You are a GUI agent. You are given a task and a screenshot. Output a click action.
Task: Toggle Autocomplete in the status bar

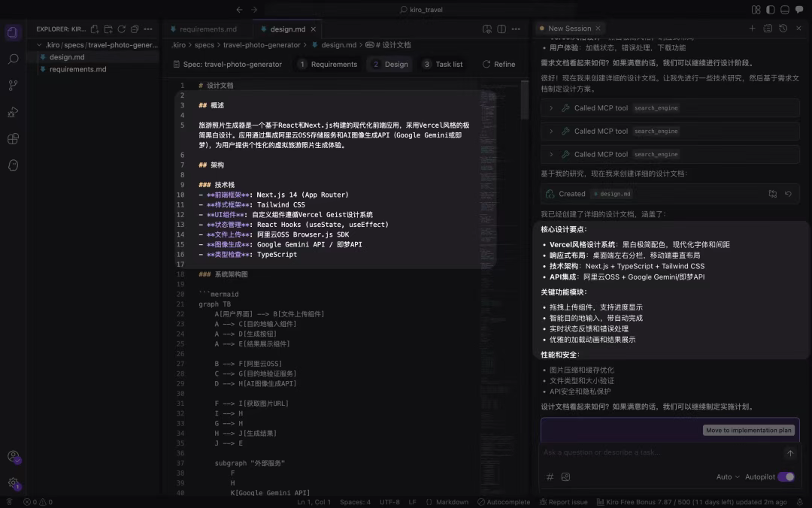click(504, 502)
